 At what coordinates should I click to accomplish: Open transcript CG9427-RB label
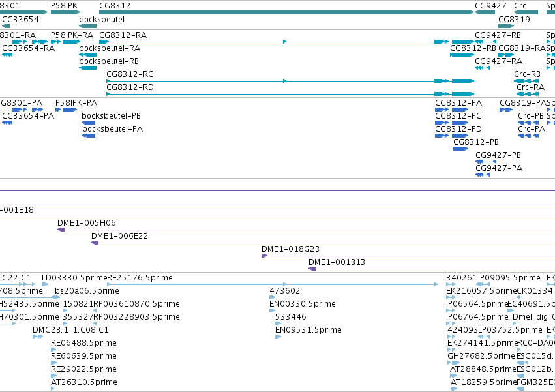click(498, 35)
